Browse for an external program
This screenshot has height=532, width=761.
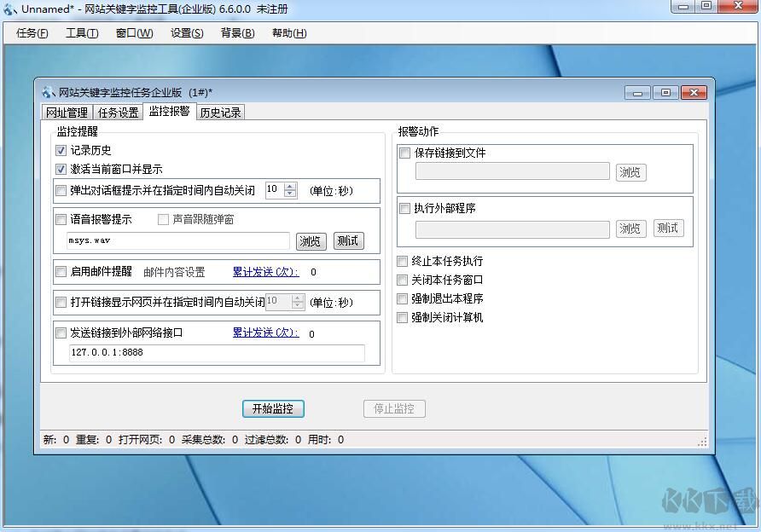[630, 228]
